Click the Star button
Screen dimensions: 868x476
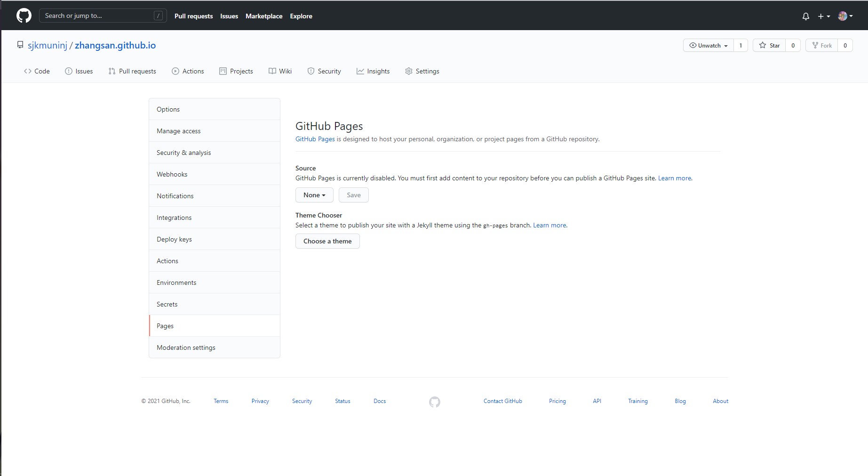pos(769,45)
